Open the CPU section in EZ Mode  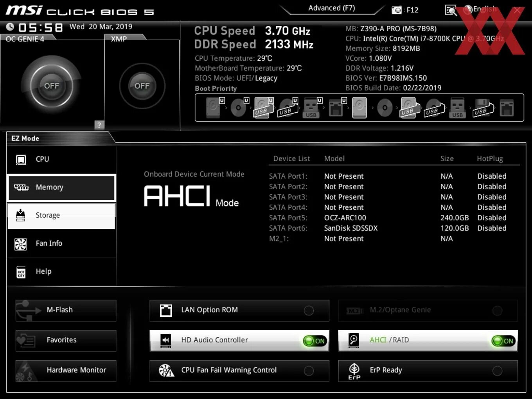(x=61, y=159)
